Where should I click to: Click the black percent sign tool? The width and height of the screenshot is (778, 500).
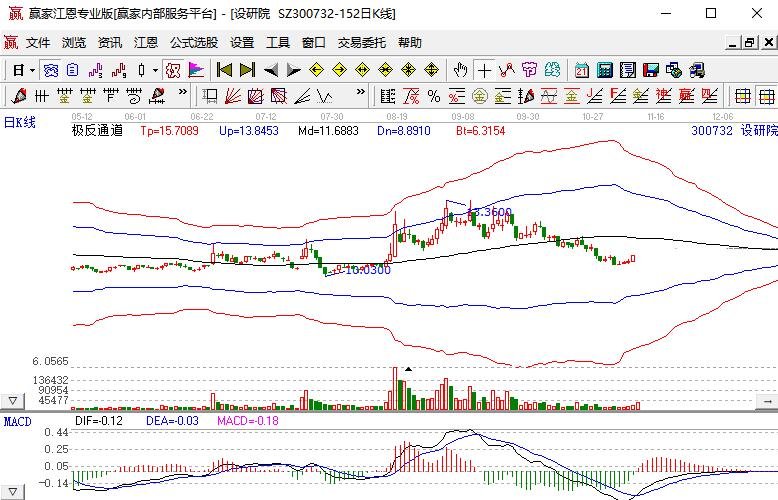click(x=434, y=96)
